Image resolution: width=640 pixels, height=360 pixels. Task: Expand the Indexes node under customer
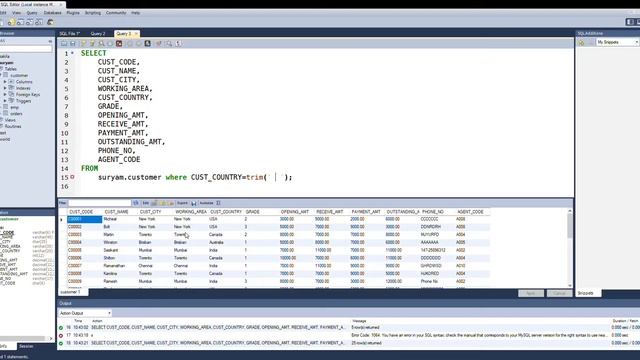5,88
